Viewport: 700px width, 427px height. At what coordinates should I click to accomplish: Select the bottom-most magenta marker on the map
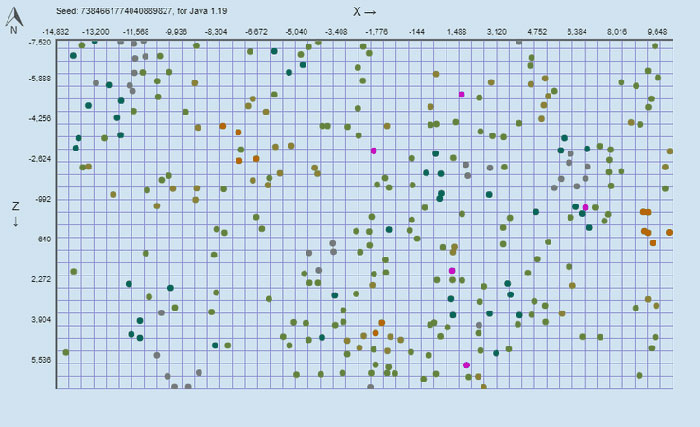466,365
